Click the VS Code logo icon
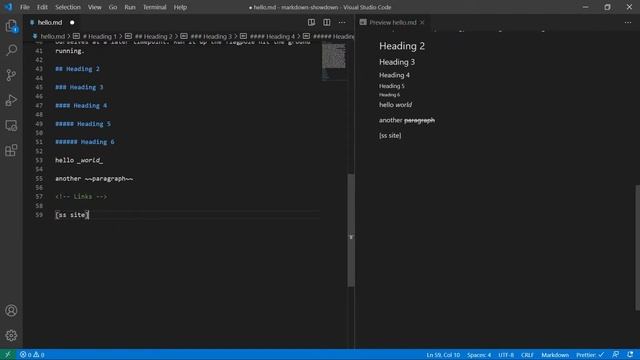The height and width of the screenshot is (360, 640). coord(9,7)
